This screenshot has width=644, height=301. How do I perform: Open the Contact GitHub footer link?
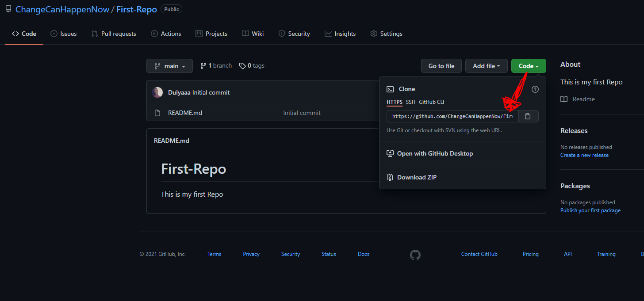pyautogui.click(x=479, y=254)
